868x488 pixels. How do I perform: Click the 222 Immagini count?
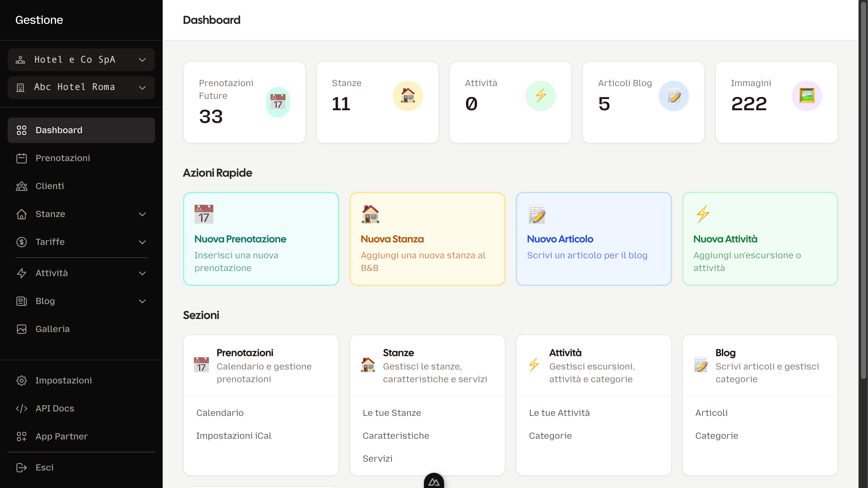749,104
